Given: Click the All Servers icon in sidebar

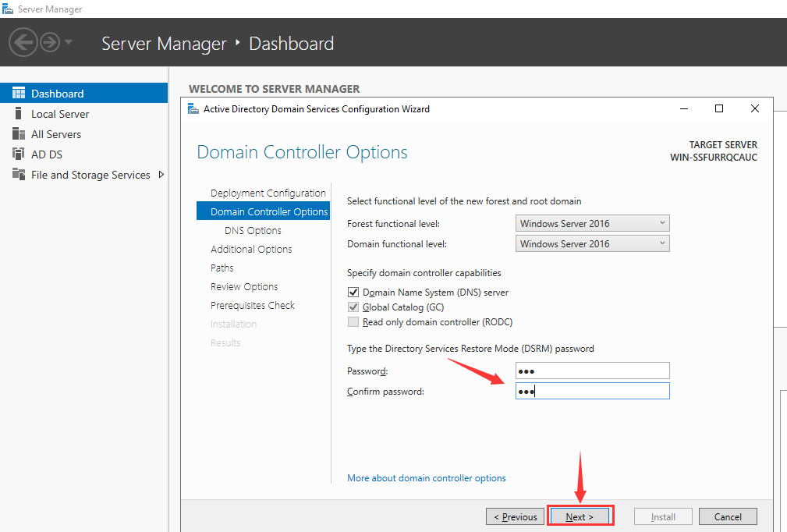Looking at the screenshot, I should [x=19, y=134].
